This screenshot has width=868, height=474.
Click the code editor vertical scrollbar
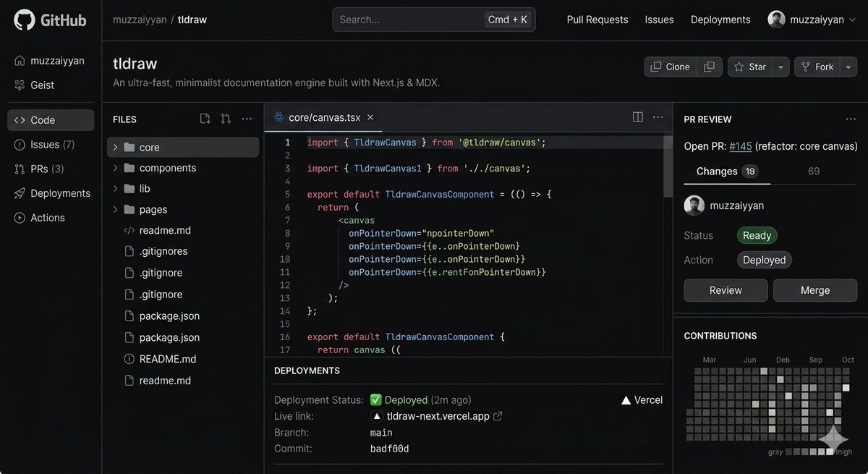coord(668,166)
